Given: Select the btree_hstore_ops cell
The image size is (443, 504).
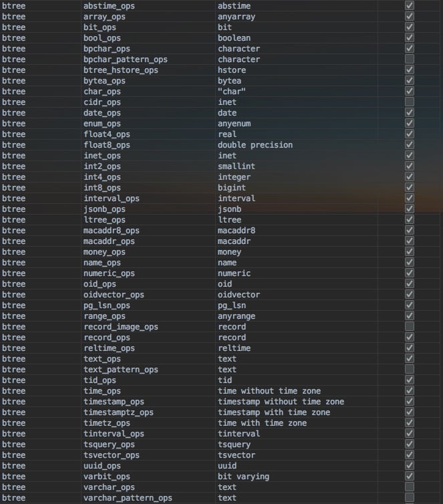Looking at the screenshot, I should [121, 70].
